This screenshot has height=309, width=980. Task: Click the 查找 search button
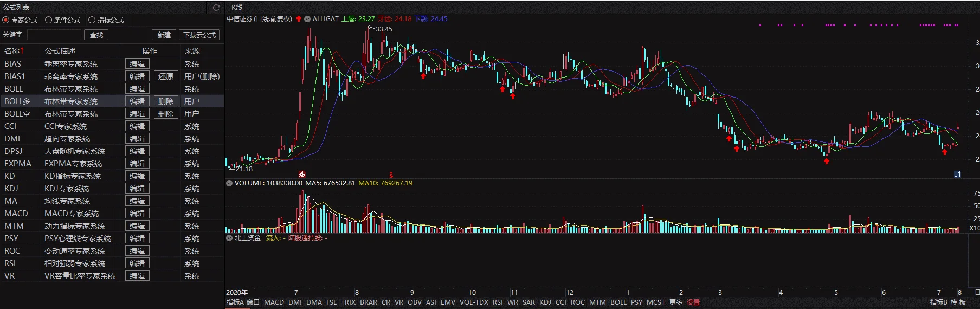[x=96, y=35]
